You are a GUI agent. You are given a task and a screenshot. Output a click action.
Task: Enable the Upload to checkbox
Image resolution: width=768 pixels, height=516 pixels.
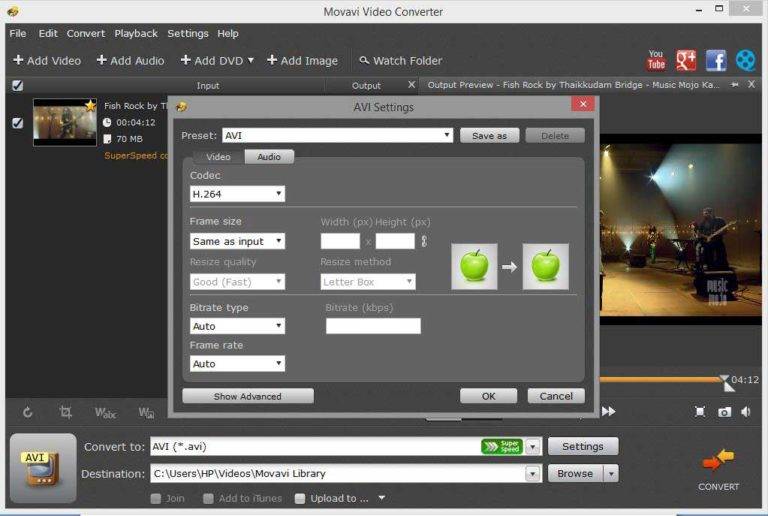[x=300, y=498]
